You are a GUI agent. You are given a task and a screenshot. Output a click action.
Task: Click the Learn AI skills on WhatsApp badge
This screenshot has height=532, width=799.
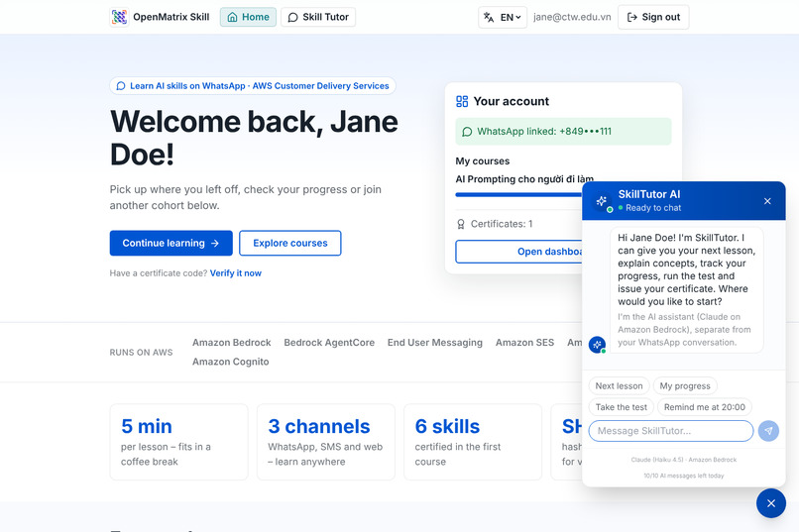tap(253, 85)
